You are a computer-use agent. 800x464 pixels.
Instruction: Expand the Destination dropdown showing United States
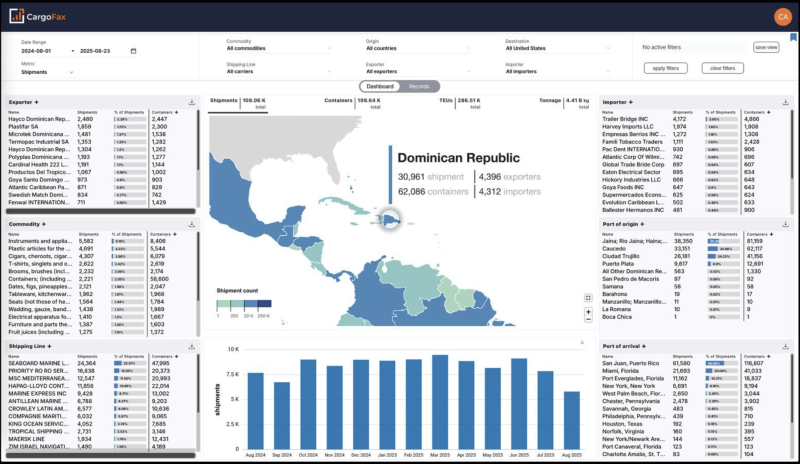[x=555, y=48]
